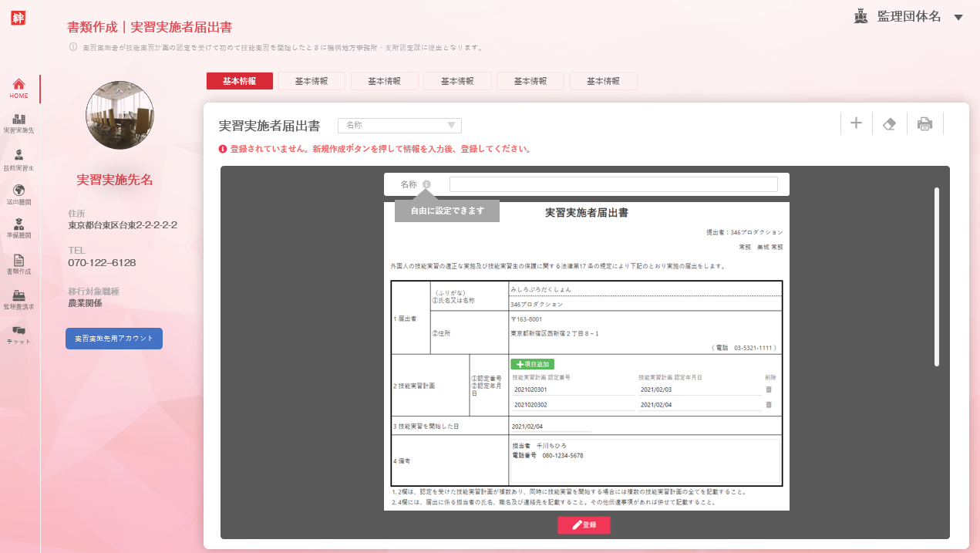Select the red active 基本情報 tab
The height and width of the screenshot is (553, 980).
[x=240, y=81]
